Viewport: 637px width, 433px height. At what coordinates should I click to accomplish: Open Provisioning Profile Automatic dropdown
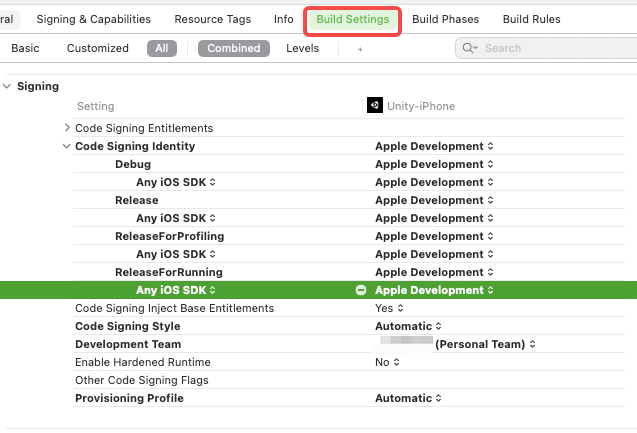(408, 398)
